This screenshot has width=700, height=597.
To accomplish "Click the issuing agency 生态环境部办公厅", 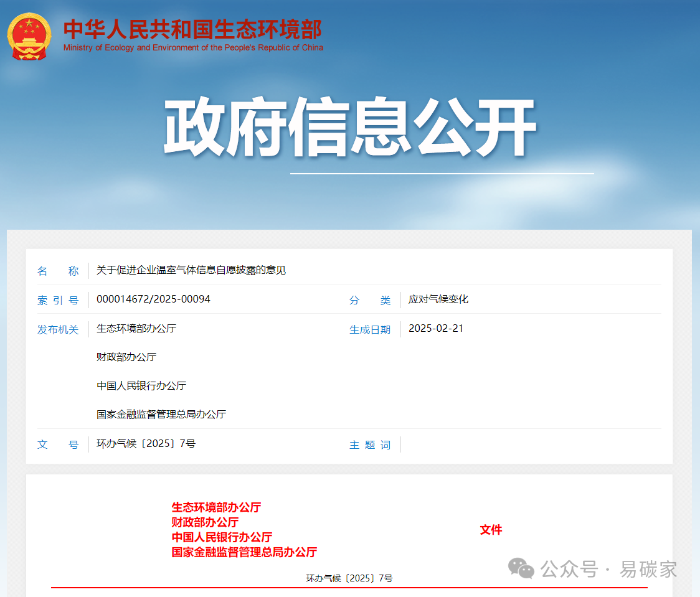I will pyautogui.click(x=136, y=329).
